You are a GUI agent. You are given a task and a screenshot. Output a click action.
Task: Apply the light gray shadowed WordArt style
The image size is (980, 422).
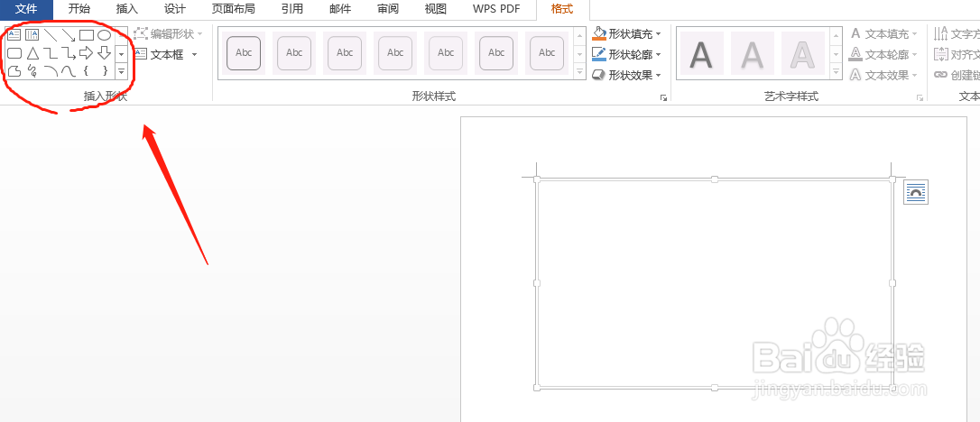(752, 54)
